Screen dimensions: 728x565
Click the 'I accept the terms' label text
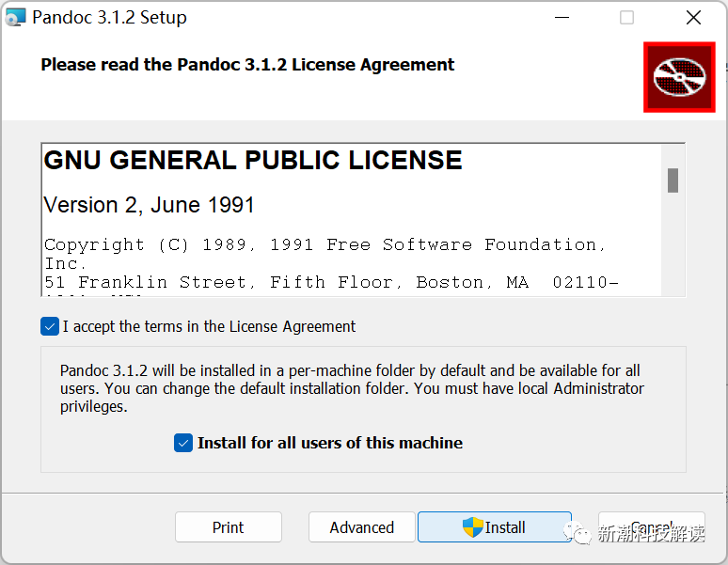(209, 326)
